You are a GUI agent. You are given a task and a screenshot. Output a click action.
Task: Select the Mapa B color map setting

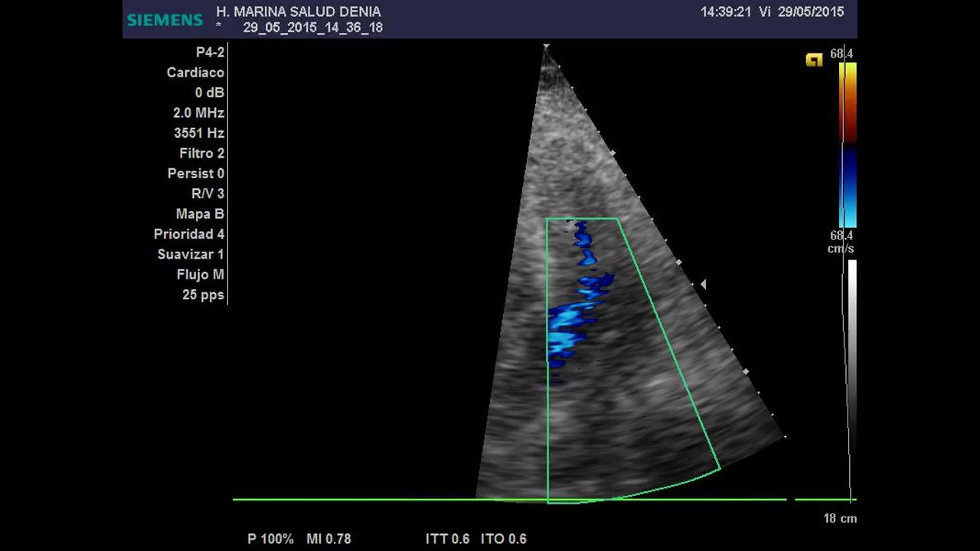(200, 214)
